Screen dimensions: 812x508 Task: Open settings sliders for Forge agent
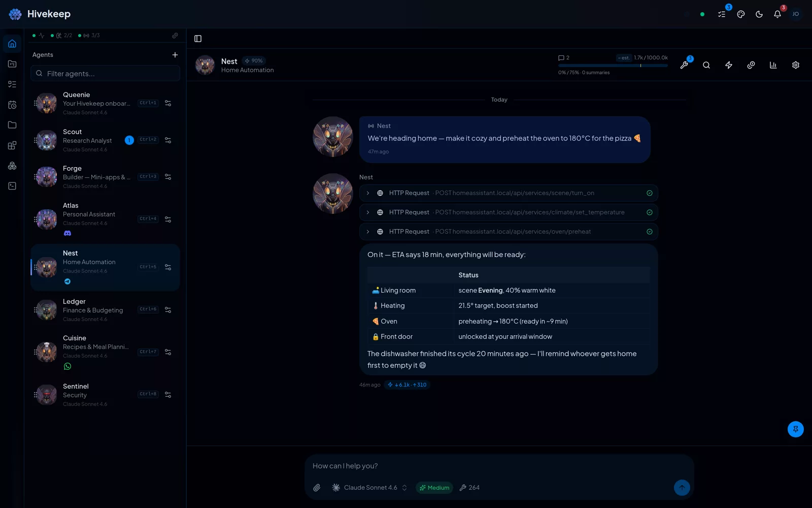[x=168, y=177]
